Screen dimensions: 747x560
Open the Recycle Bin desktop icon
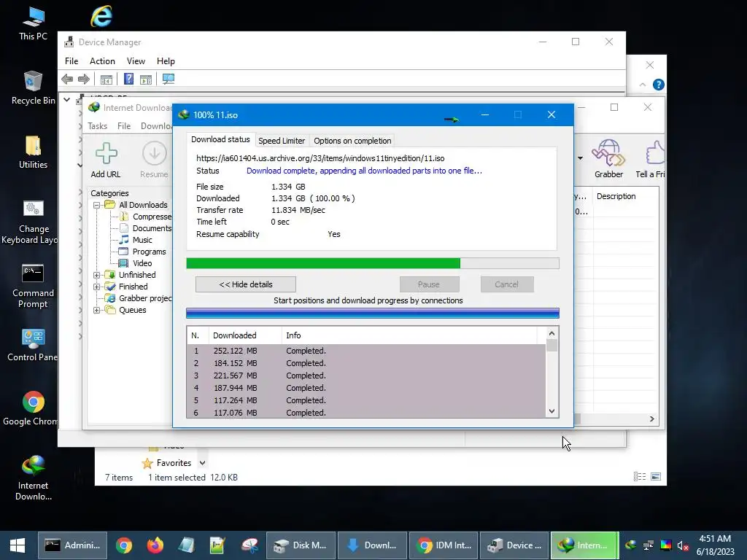tap(34, 87)
